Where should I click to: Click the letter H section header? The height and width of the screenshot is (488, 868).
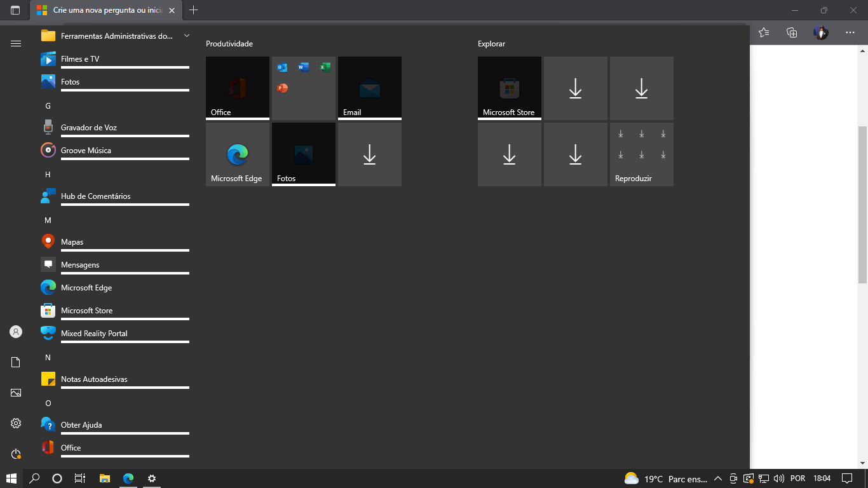tap(48, 175)
